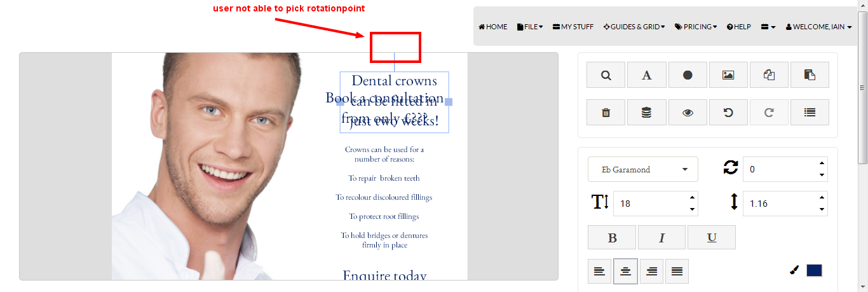Open the layers stack icon
The width and height of the screenshot is (868, 292).
[646, 113]
